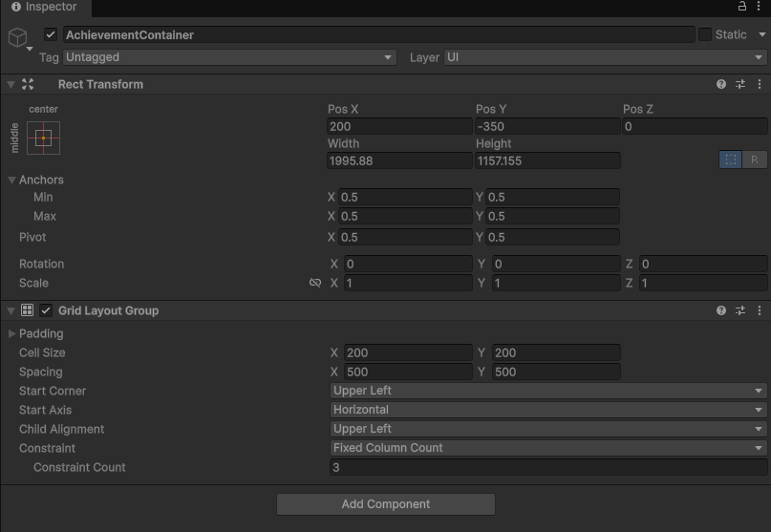Click the Anchors Min X field
This screenshot has height=532, width=771.
(405, 197)
